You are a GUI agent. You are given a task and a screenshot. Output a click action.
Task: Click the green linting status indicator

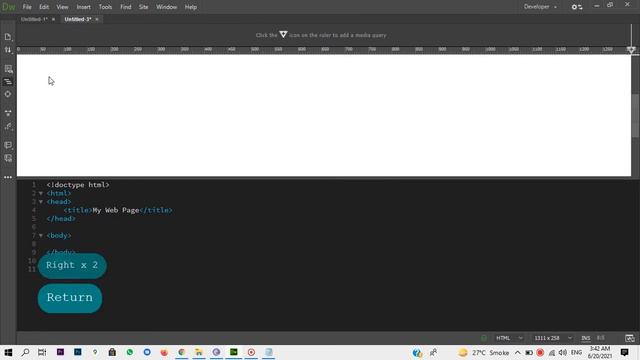[x=484, y=338]
